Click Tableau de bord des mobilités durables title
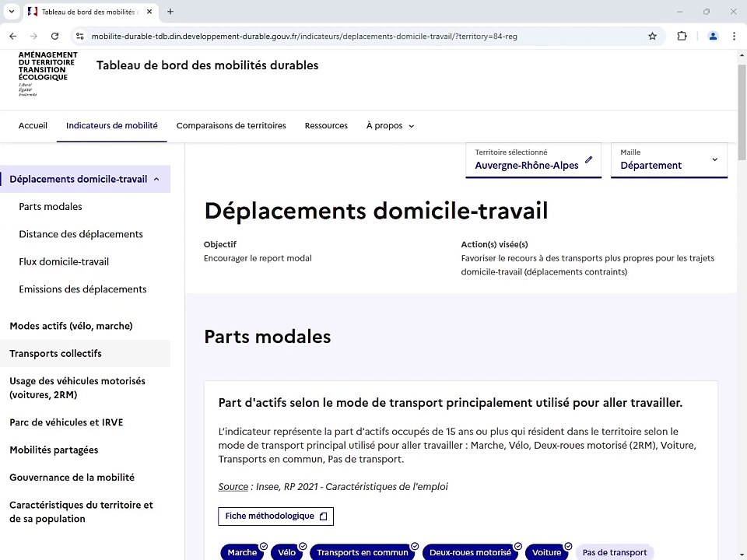This screenshot has width=747, height=560. [x=207, y=65]
